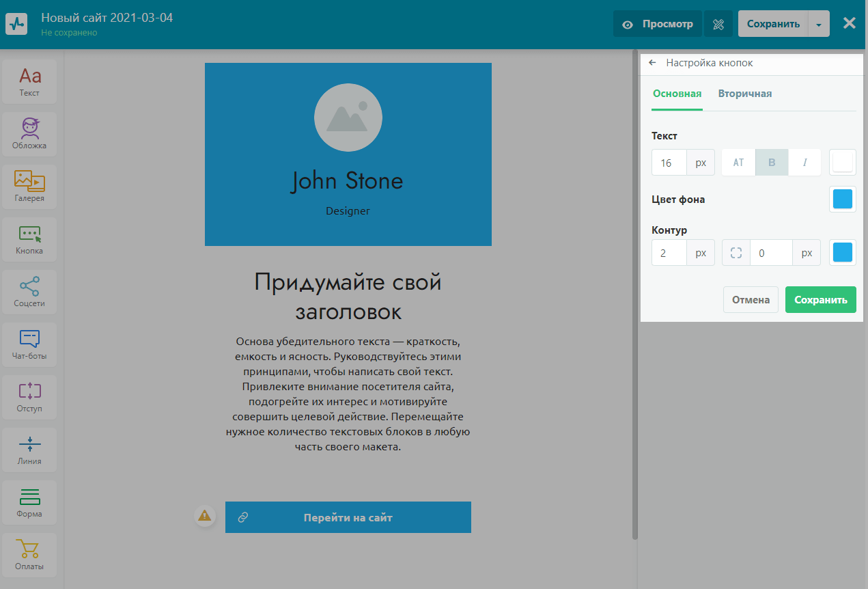Select the Текст block tool

point(29,81)
